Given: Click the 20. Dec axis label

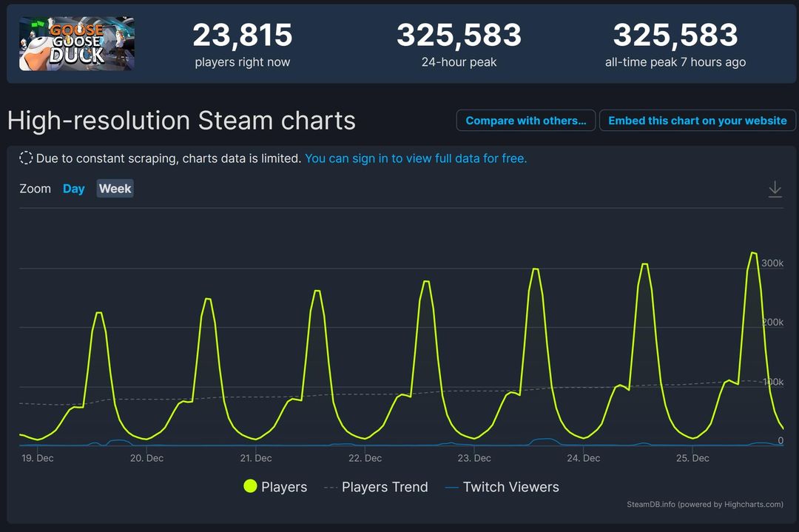Looking at the screenshot, I should tap(146, 458).
